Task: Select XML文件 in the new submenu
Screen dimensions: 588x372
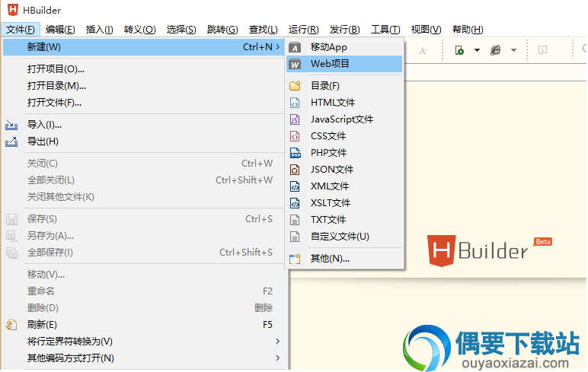Action: coord(344,186)
